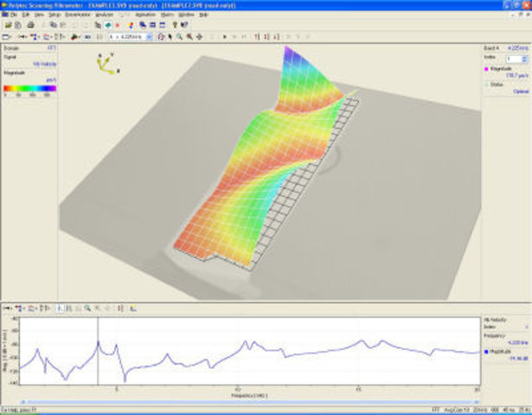Select the zoom magnifier tool in toolbar
The width and height of the screenshot is (532, 415).
tap(179, 37)
